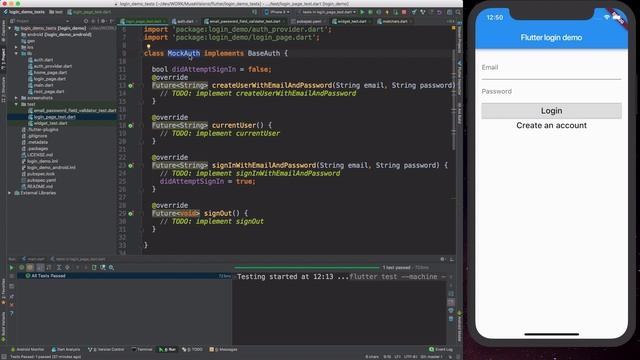Expand the ios folder in project tree
The image size is (640, 360).
(16, 47)
